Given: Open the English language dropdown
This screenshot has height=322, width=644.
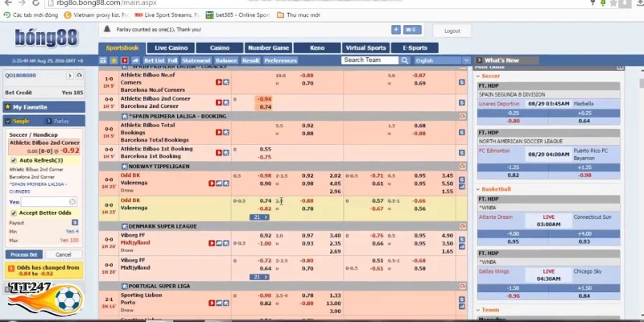Looking at the screenshot, I should (x=442, y=60).
